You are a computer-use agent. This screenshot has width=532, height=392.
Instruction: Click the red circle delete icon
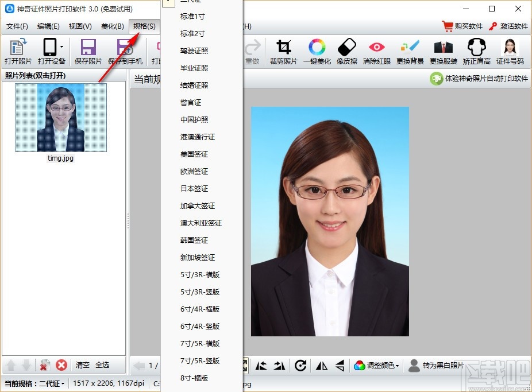pos(61,365)
